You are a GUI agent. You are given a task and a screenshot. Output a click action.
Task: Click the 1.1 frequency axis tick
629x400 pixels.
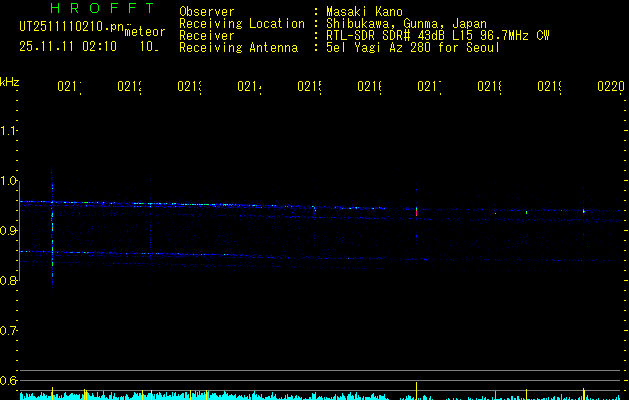pos(9,131)
